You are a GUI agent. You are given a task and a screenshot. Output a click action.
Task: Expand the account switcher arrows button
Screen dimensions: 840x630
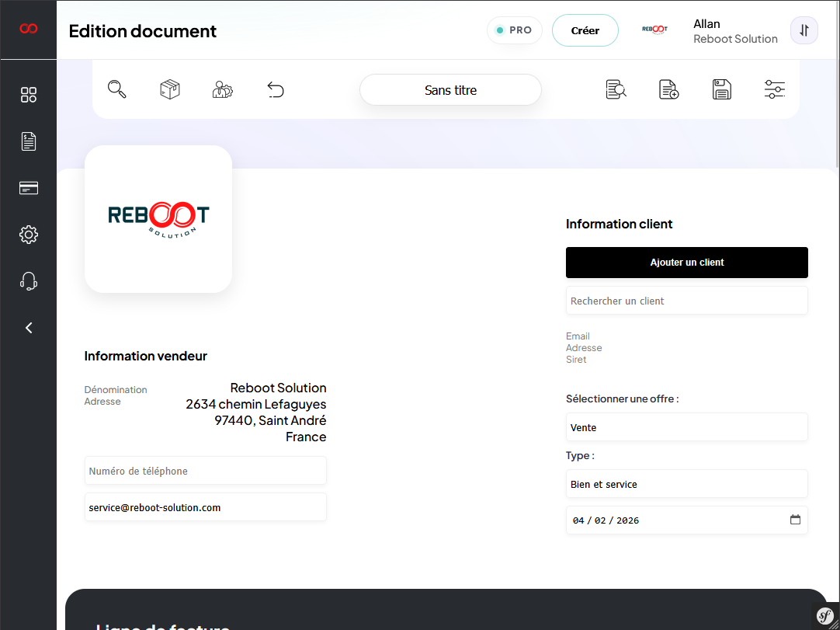tap(804, 30)
